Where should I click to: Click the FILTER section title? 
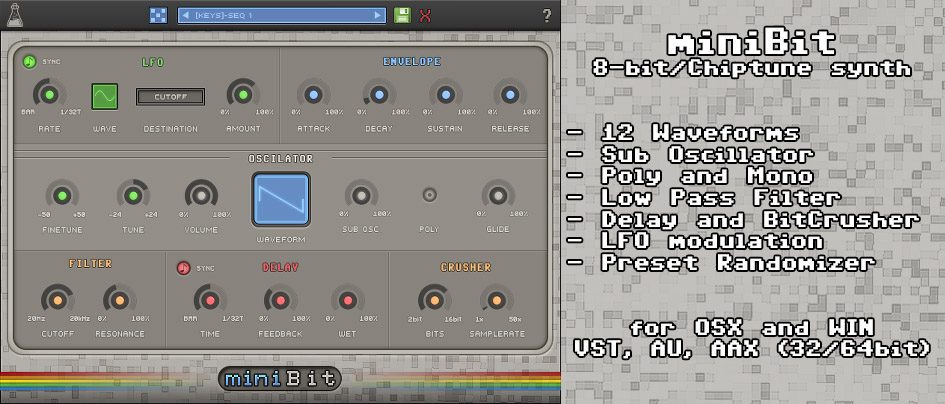pos(90,264)
